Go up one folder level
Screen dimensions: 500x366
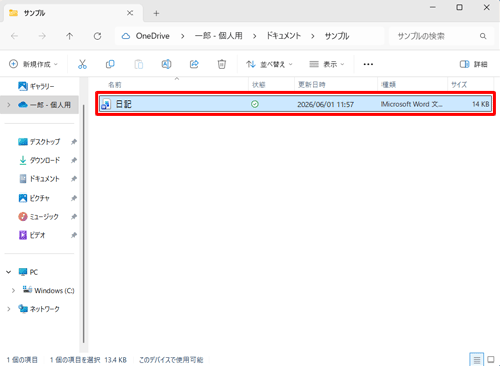click(x=69, y=36)
